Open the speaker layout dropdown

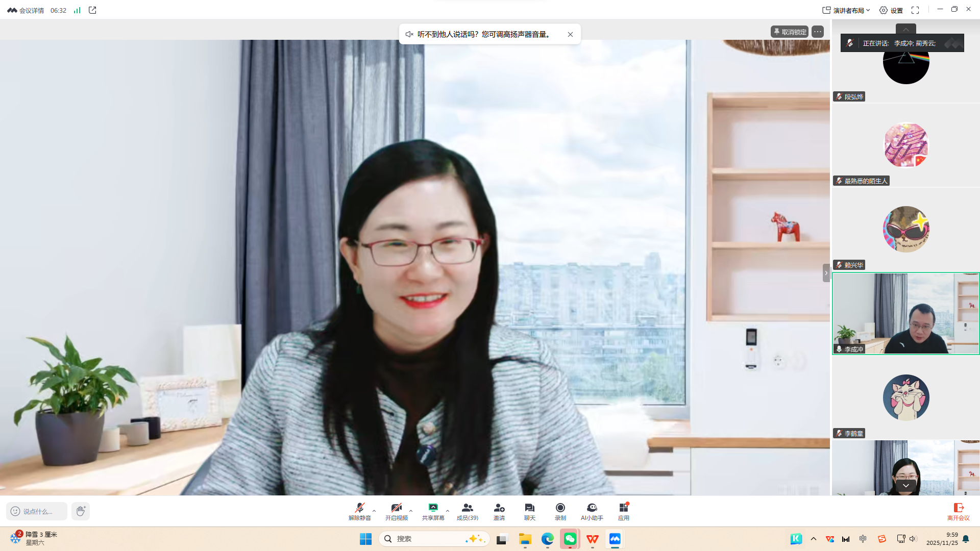(x=846, y=10)
